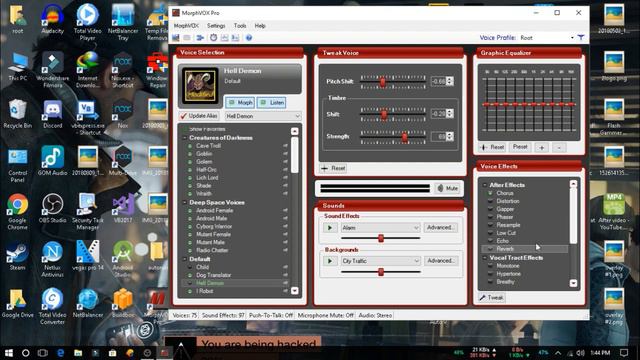Open the MorphVOX menu
The image size is (640, 360).
pyautogui.click(x=186, y=26)
